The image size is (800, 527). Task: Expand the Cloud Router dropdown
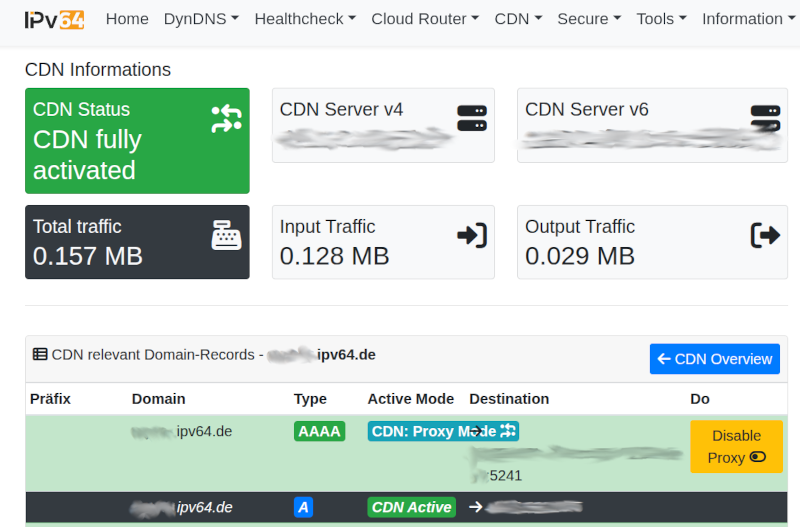tap(425, 19)
